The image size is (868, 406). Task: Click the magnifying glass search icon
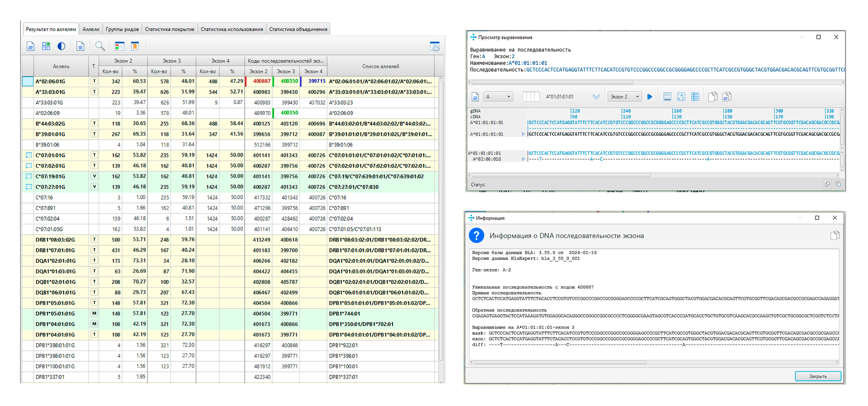pos(100,46)
